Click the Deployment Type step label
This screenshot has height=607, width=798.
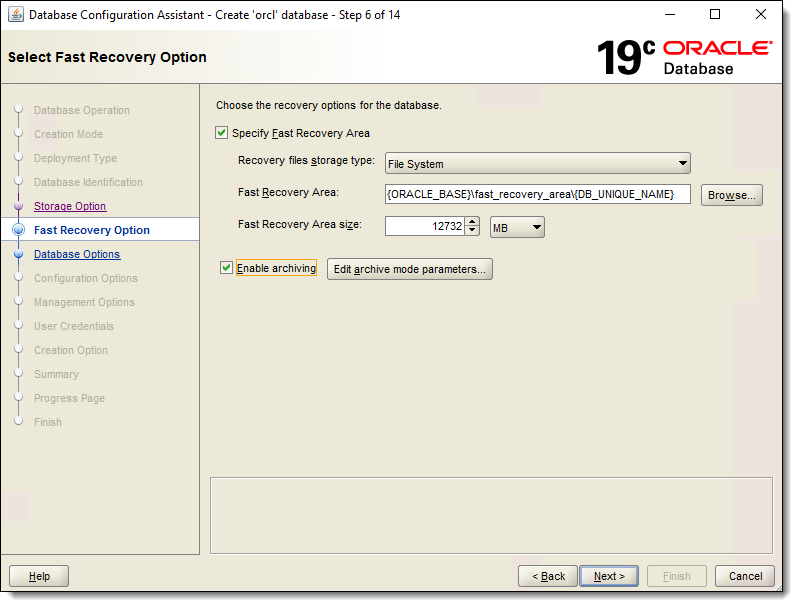pyautogui.click(x=75, y=158)
